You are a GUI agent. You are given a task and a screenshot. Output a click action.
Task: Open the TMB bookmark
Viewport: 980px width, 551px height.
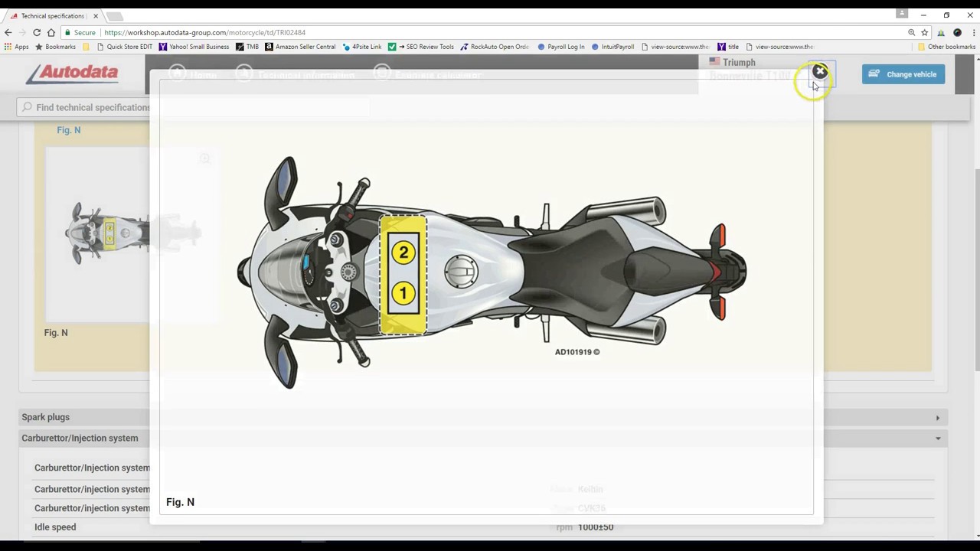(247, 47)
